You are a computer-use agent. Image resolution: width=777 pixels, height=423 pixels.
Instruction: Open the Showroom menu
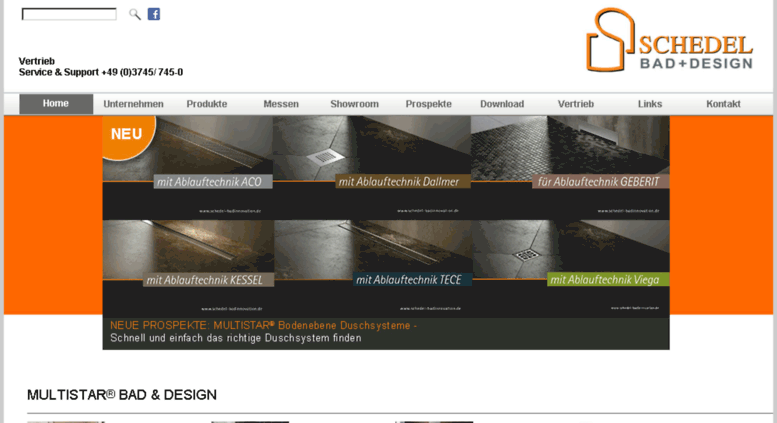point(354,104)
